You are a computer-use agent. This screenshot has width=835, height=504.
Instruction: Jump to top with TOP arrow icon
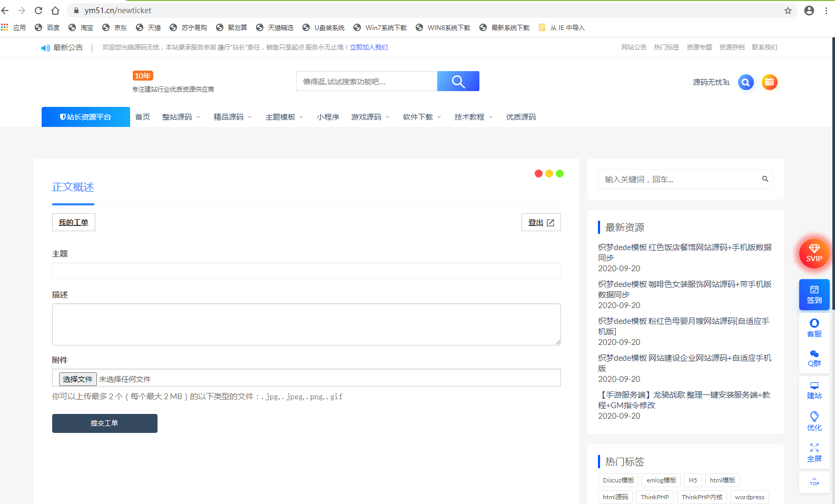(x=814, y=481)
